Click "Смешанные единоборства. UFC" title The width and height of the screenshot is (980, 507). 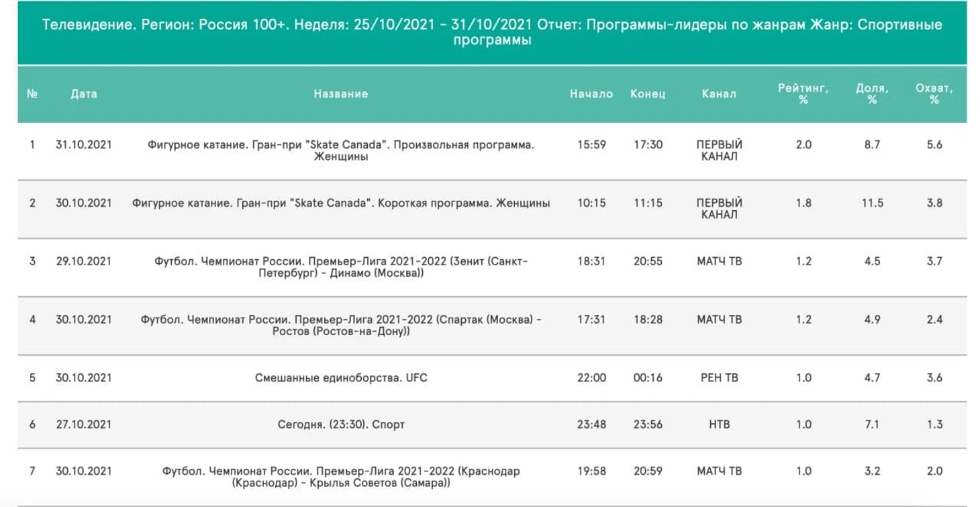[341, 377]
